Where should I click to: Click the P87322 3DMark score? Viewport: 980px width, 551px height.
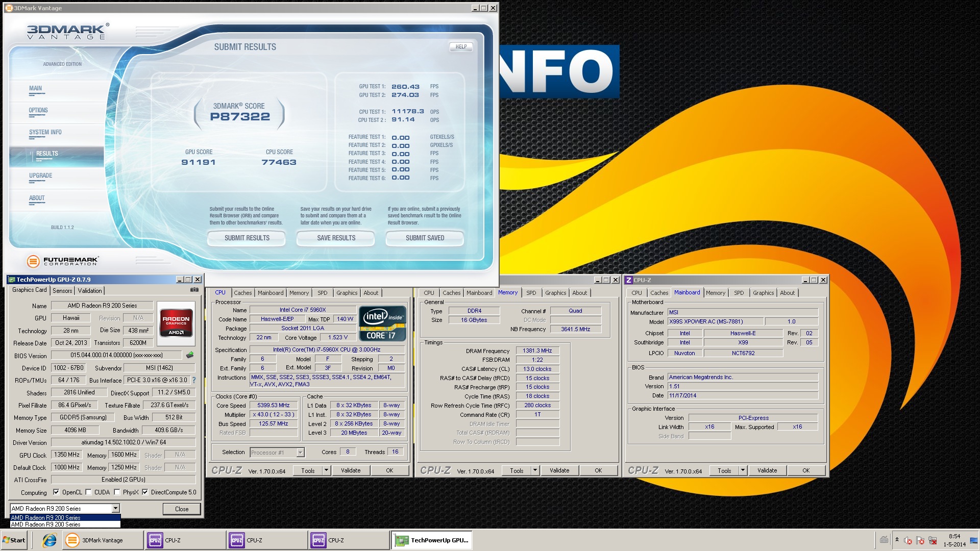240,116
